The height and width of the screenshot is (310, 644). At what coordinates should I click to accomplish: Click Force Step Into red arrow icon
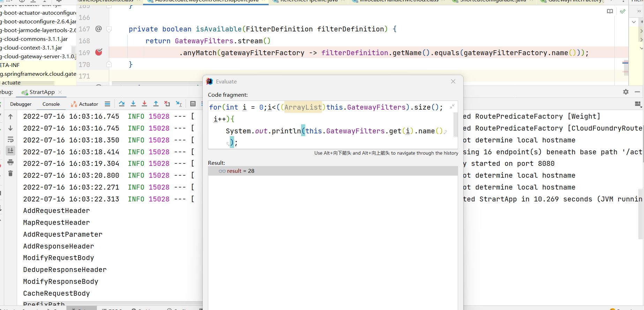pyautogui.click(x=144, y=104)
